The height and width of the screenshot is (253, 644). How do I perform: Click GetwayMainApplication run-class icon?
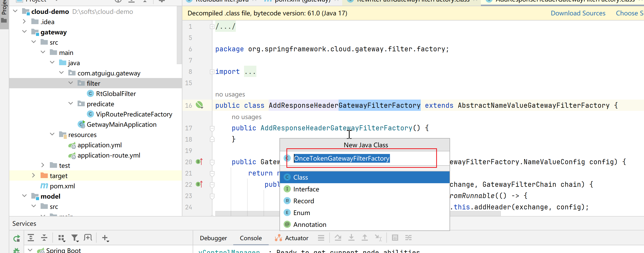point(81,124)
